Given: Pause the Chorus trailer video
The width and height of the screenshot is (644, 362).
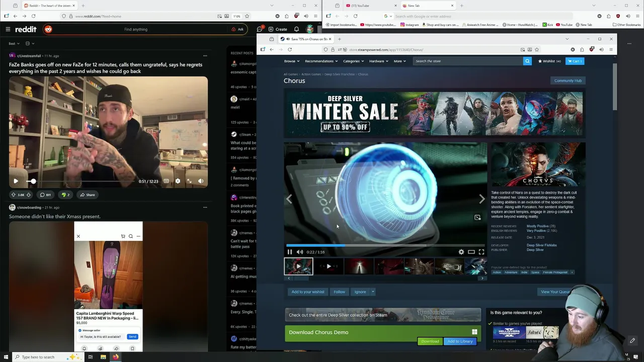Looking at the screenshot, I should (x=290, y=252).
